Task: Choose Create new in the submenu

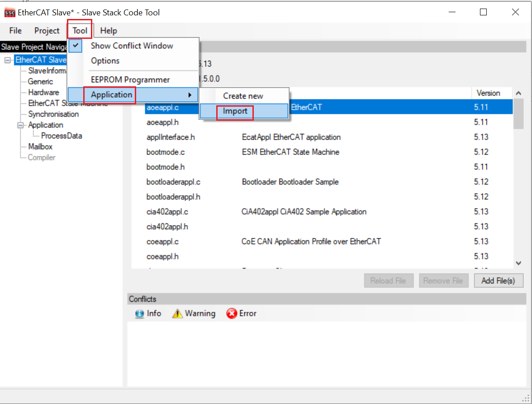Action: pyautogui.click(x=243, y=96)
